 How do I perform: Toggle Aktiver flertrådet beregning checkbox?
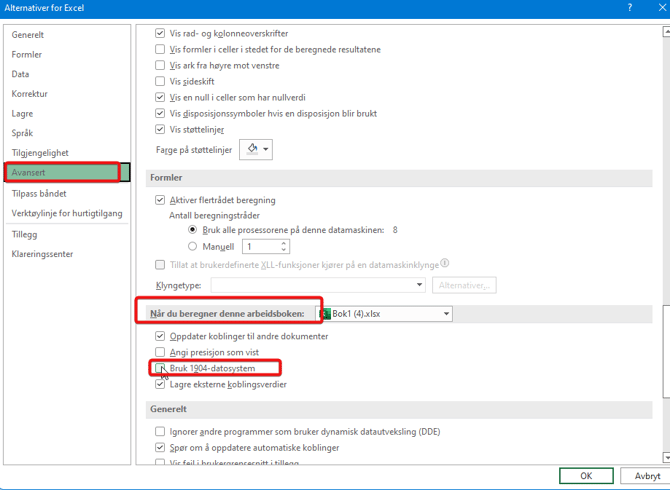[x=160, y=200]
